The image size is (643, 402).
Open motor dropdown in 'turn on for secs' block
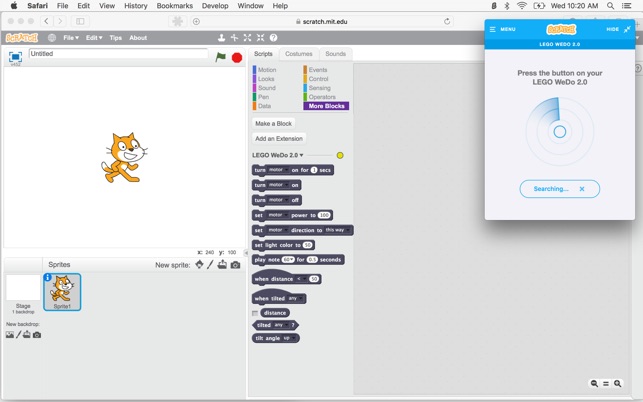click(278, 170)
